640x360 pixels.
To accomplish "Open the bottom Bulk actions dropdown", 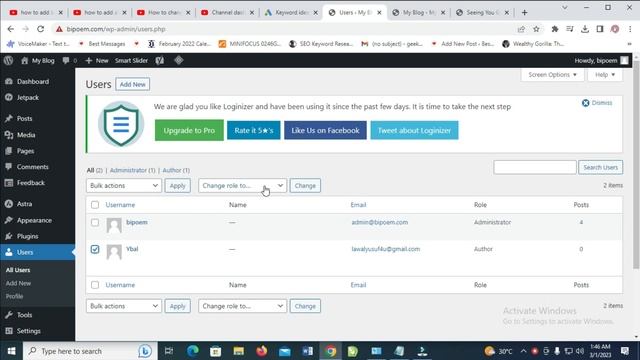I will coord(124,306).
